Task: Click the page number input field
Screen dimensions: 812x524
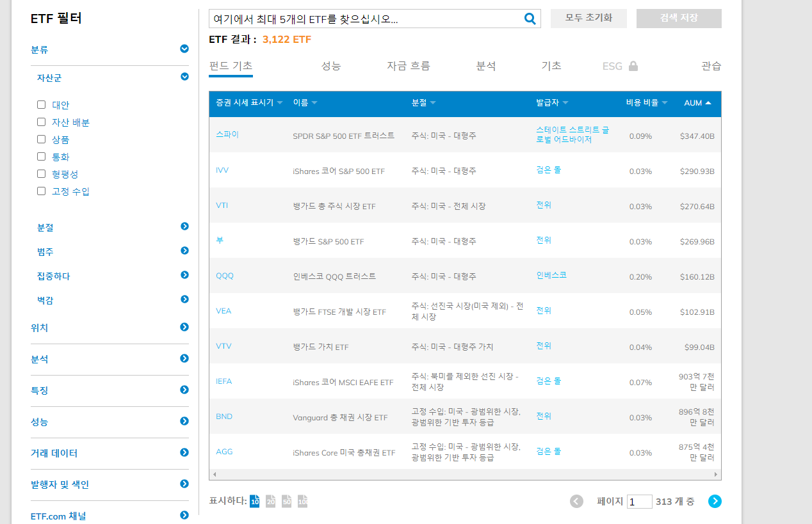Action: point(638,502)
